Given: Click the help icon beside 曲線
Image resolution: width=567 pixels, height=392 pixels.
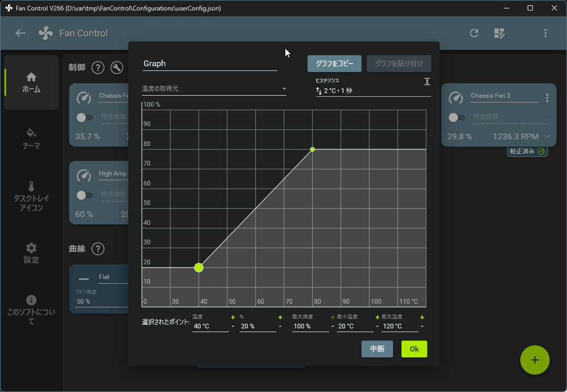Looking at the screenshot, I should coord(98,249).
